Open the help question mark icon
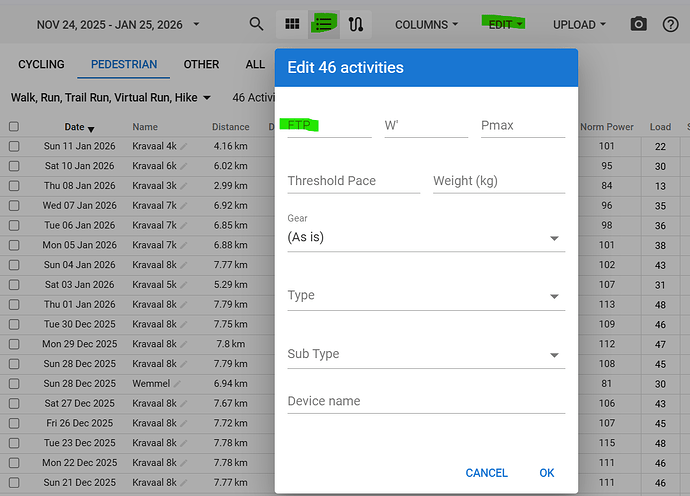This screenshot has height=496, width=690. [670, 24]
